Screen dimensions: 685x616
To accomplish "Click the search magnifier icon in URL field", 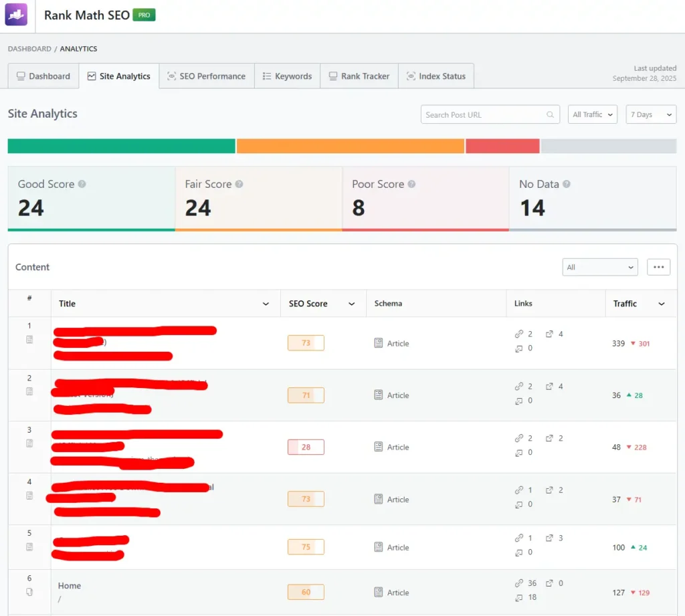I will point(551,115).
